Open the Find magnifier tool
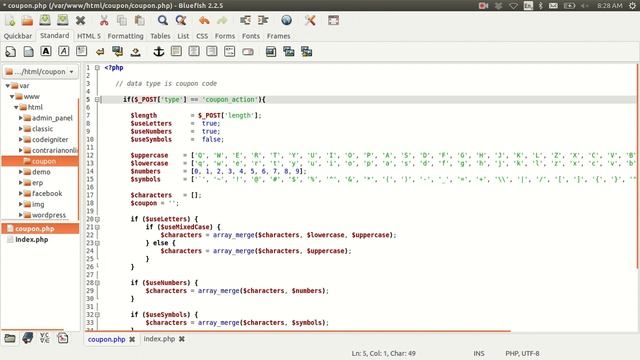The width and height of the screenshot is (640, 360). (162, 20)
